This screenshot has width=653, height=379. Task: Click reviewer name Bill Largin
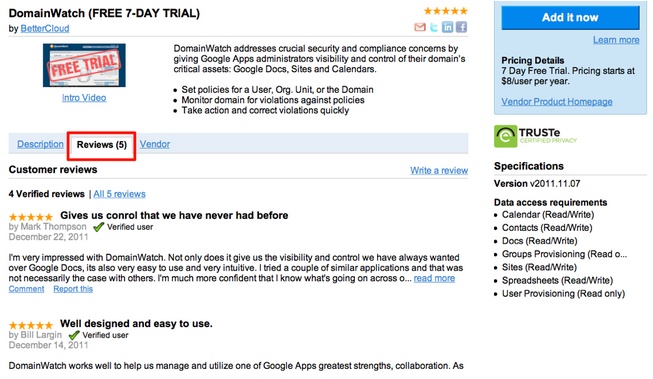pyautogui.click(x=41, y=335)
